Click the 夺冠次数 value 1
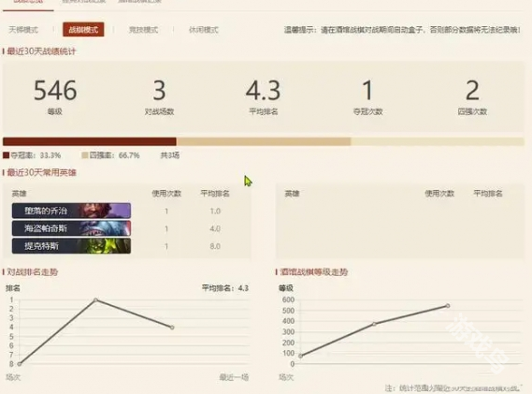 coord(367,91)
